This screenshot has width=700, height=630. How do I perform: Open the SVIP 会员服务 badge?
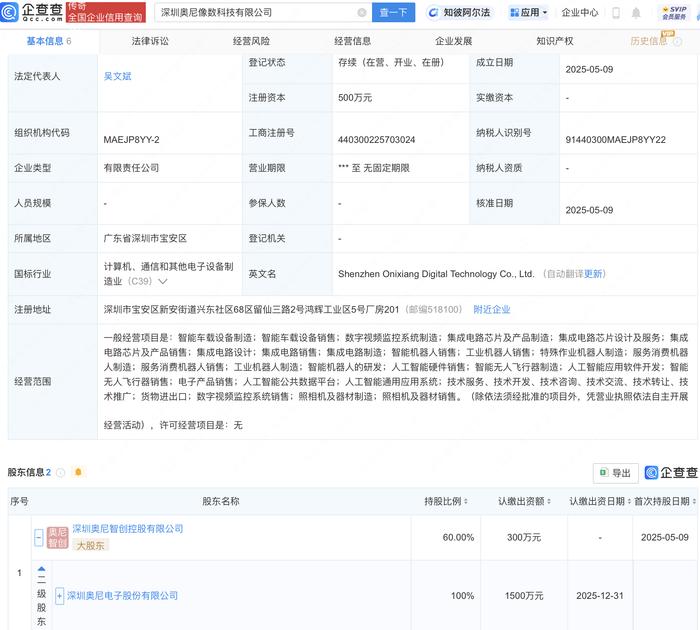pyautogui.click(x=674, y=13)
